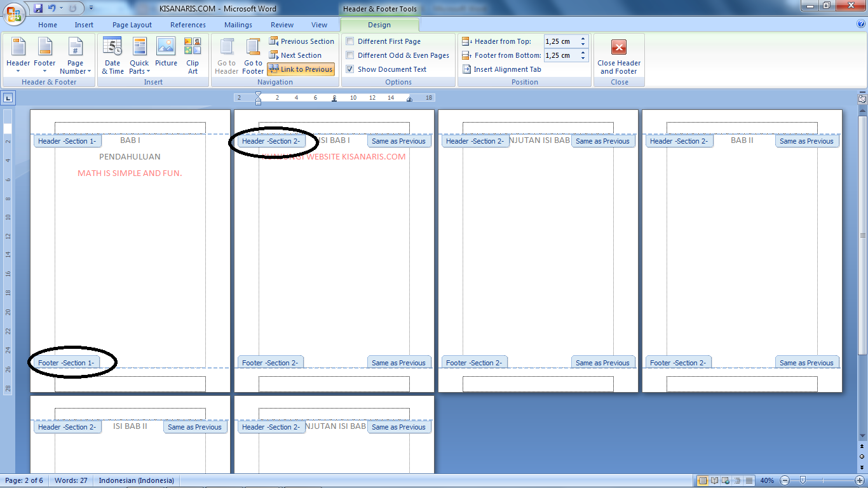Screen dimensions: 868x488
Task: Switch to Page Layout tab
Action: [x=132, y=25]
